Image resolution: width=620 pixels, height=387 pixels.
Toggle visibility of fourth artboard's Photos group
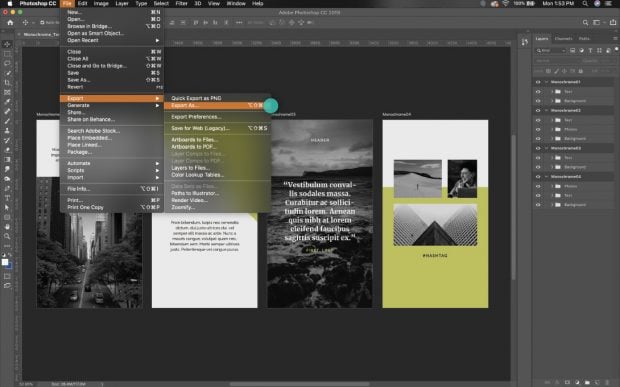[x=538, y=186]
